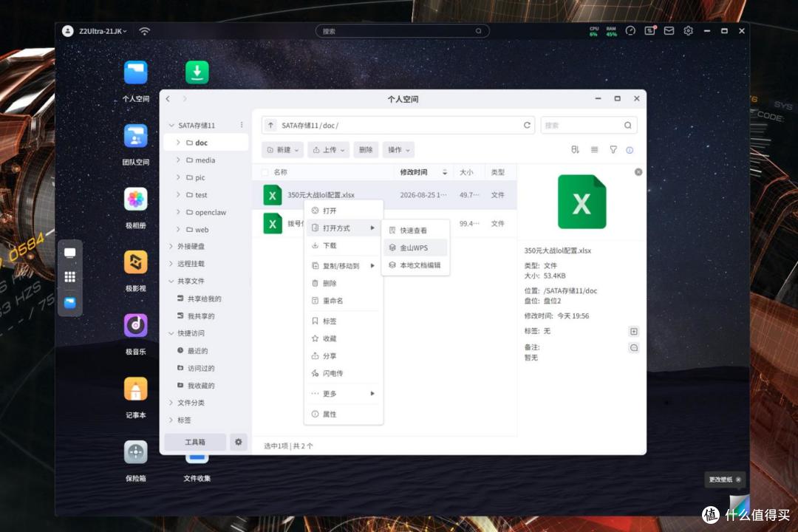This screenshot has height=532, width=798.
Task: Expand the openclaw folder
Action: [178, 212]
